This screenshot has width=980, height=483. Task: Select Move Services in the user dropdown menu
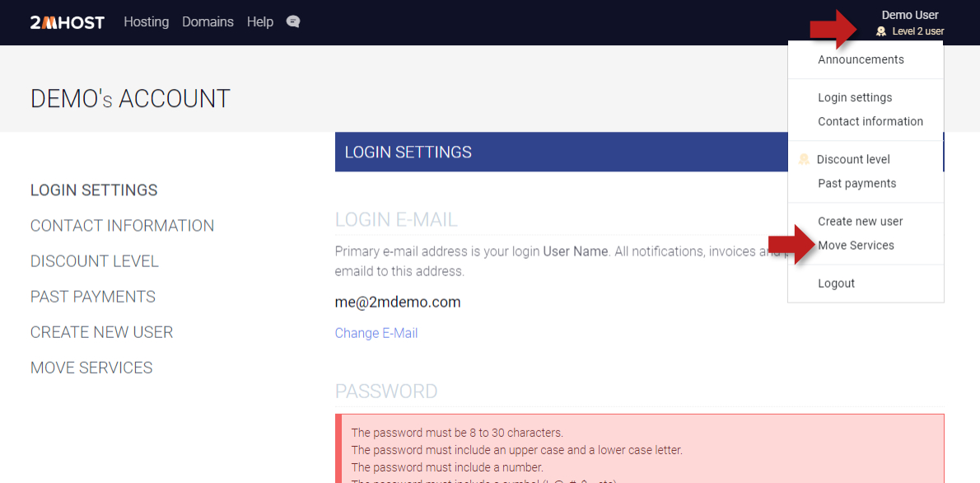pos(856,245)
